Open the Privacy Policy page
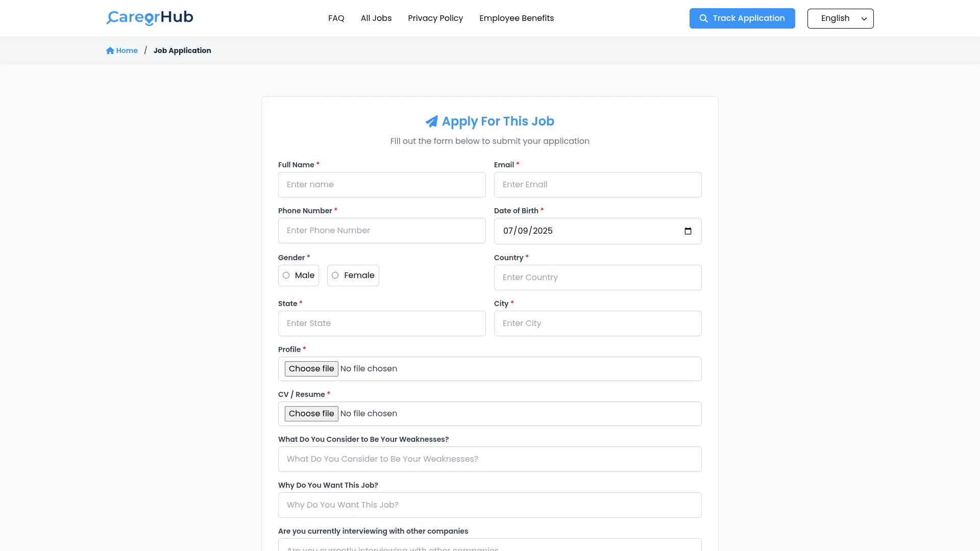 (x=435, y=18)
